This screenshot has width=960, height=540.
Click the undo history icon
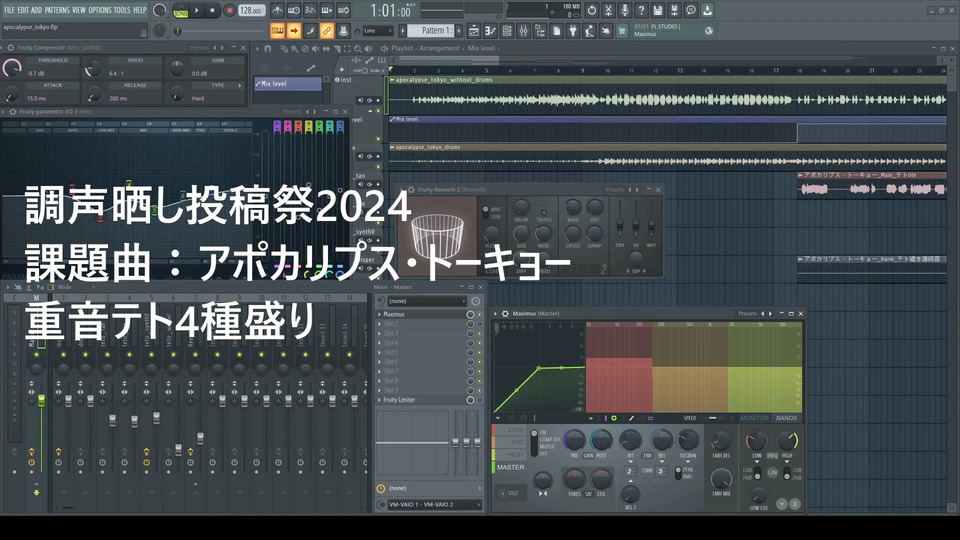(591, 10)
